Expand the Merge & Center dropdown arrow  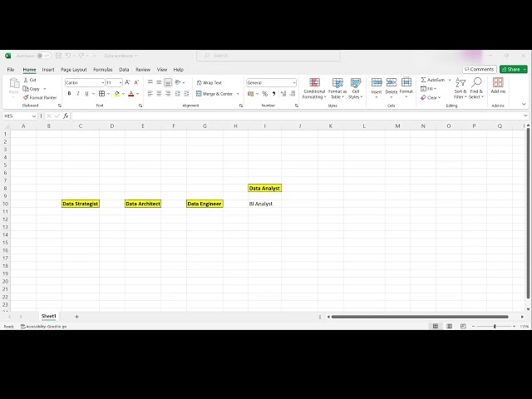tap(238, 94)
